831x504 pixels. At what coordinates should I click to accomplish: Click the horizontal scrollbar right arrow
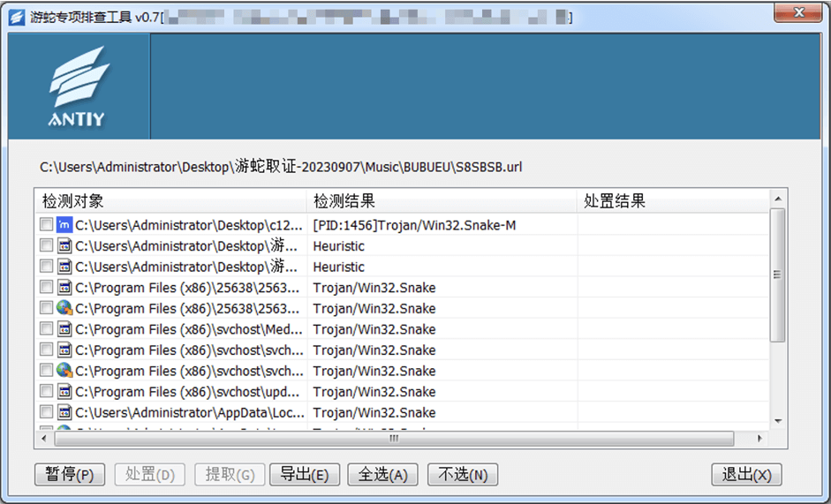(759, 439)
